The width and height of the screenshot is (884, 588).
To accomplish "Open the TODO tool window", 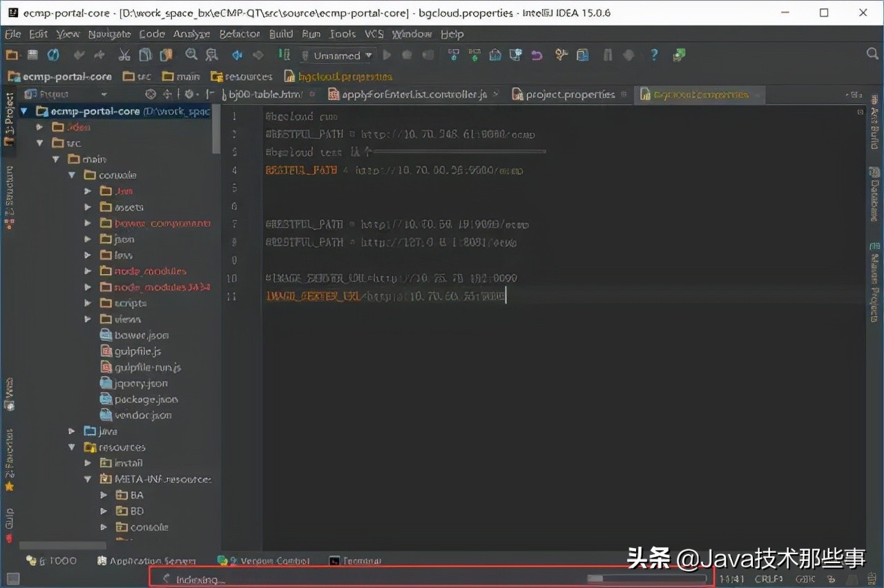I will point(52,561).
